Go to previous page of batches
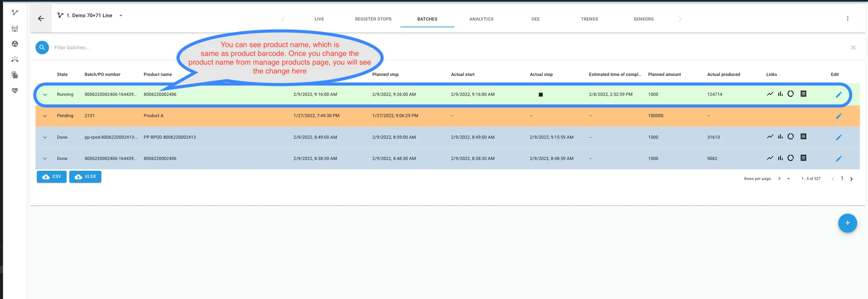Image resolution: width=868 pixels, height=299 pixels. (x=832, y=179)
